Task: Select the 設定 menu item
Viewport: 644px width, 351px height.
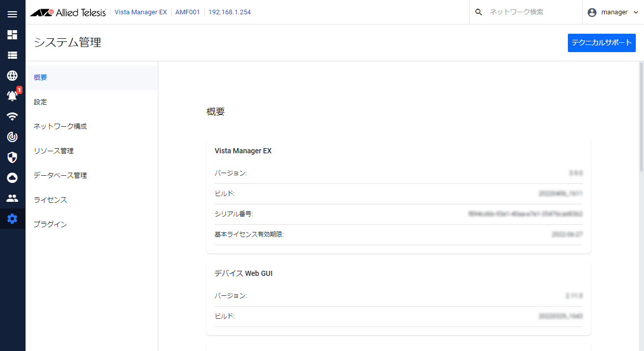Action: tap(40, 102)
